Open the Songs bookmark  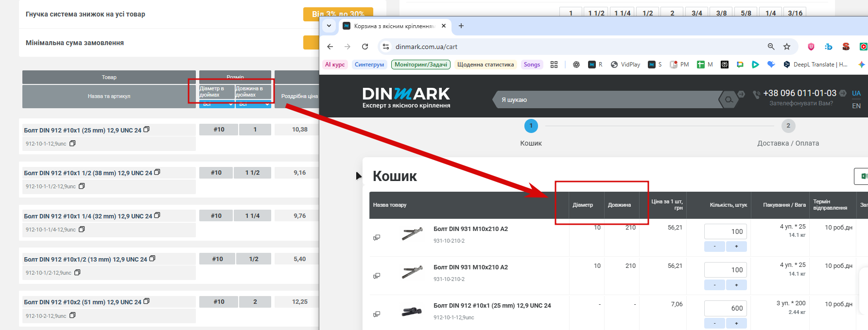pyautogui.click(x=532, y=65)
